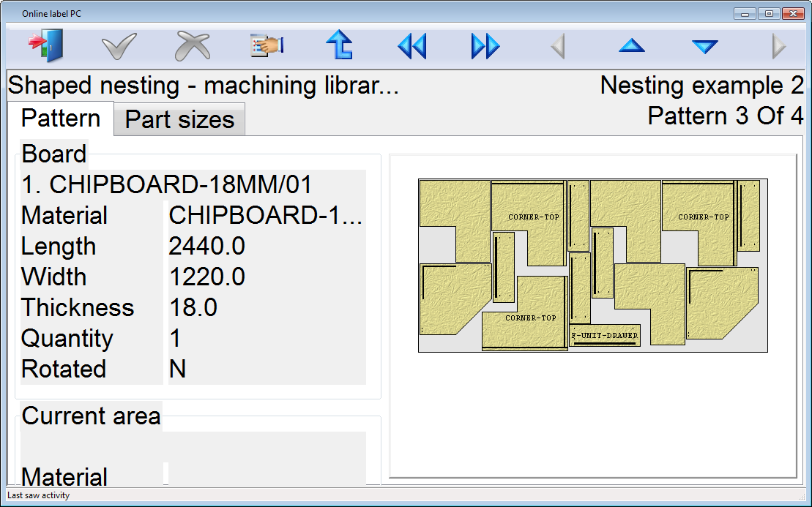Image resolution: width=812 pixels, height=507 pixels.
Task: Click the 'Pattern 3 Of 4' text
Action: pos(725,116)
